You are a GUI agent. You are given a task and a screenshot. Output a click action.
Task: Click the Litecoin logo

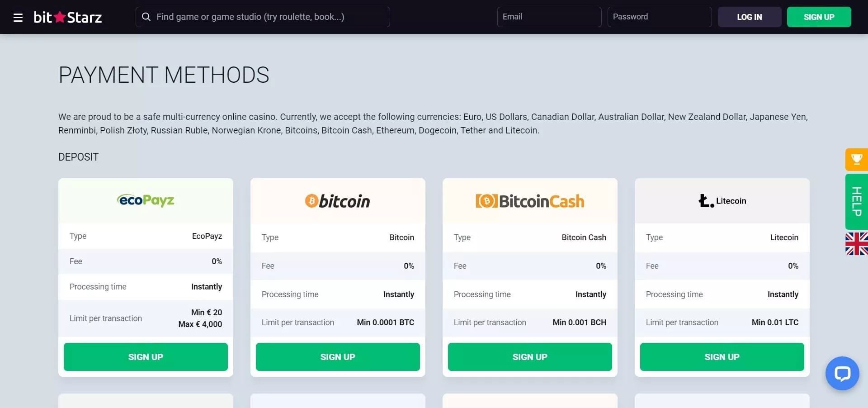click(722, 201)
